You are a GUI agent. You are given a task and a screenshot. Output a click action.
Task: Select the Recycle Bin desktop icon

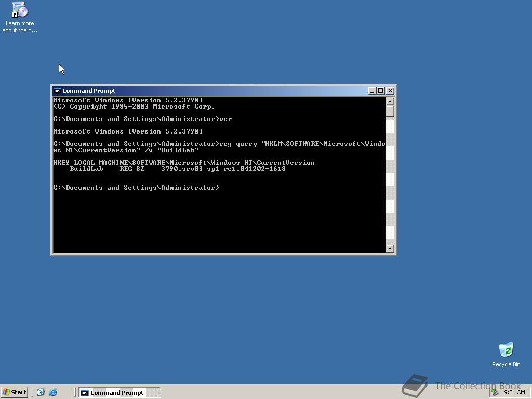click(x=506, y=354)
